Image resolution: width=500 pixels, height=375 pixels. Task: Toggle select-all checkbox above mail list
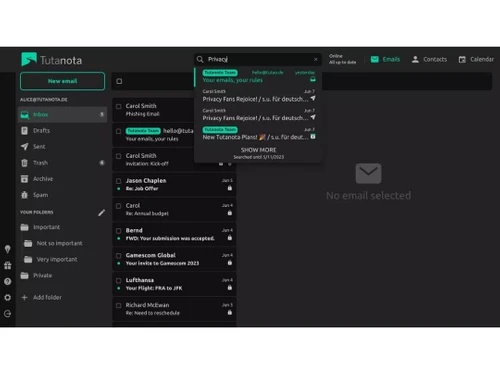(119, 81)
